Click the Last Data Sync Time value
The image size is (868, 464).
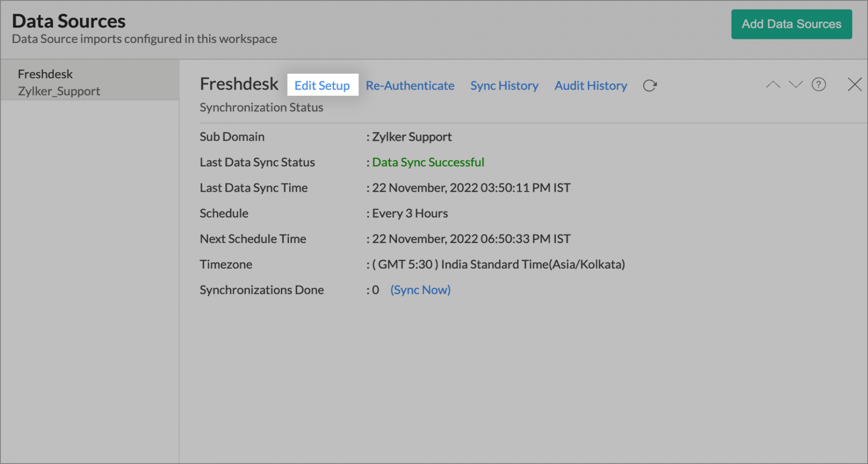coord(471,188)
